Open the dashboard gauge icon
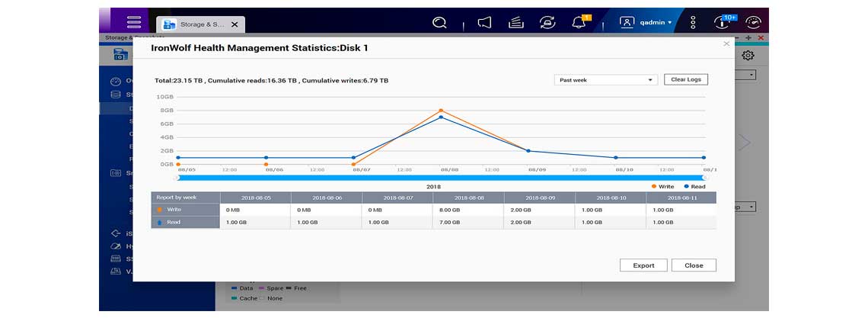 point(753,23)
